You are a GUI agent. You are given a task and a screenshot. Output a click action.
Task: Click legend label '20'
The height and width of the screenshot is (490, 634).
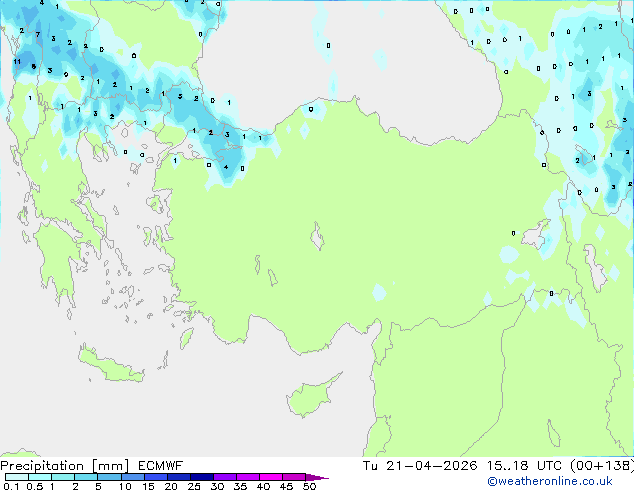(171, 486)
